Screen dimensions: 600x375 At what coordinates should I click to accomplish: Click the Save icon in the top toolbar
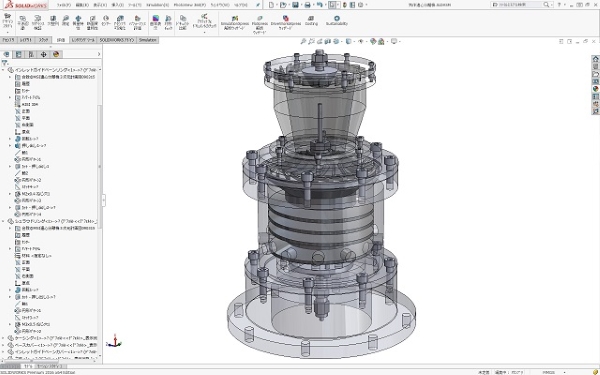point(295,5)
